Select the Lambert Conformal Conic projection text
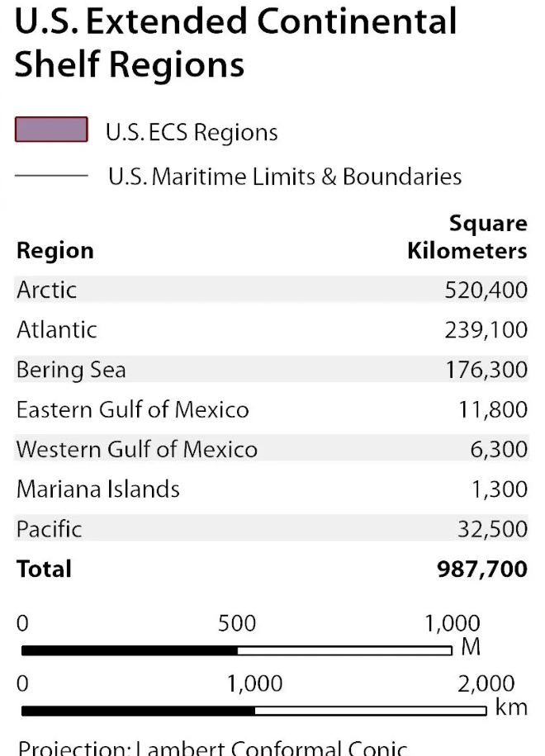 click(x=212, y=749)
